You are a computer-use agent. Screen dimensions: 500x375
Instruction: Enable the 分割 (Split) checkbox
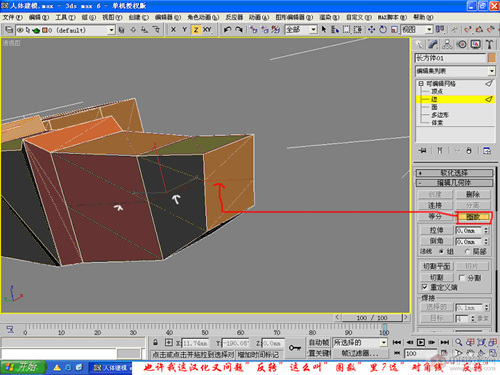(x=462, y=277)
